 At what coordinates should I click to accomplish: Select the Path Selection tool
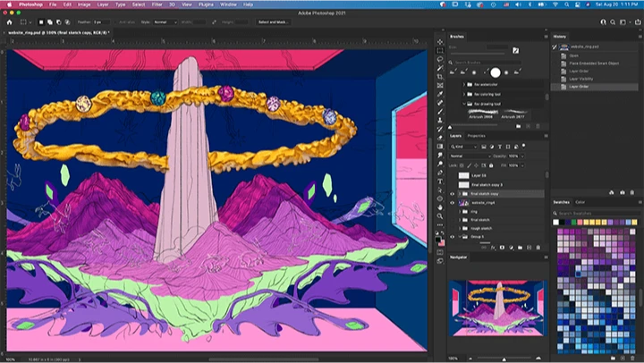(440, 190)
